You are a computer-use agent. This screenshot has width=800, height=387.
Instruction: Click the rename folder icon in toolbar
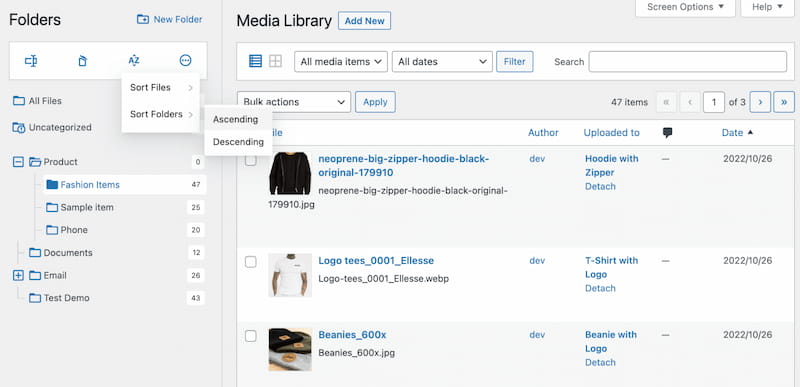[31, 61]
